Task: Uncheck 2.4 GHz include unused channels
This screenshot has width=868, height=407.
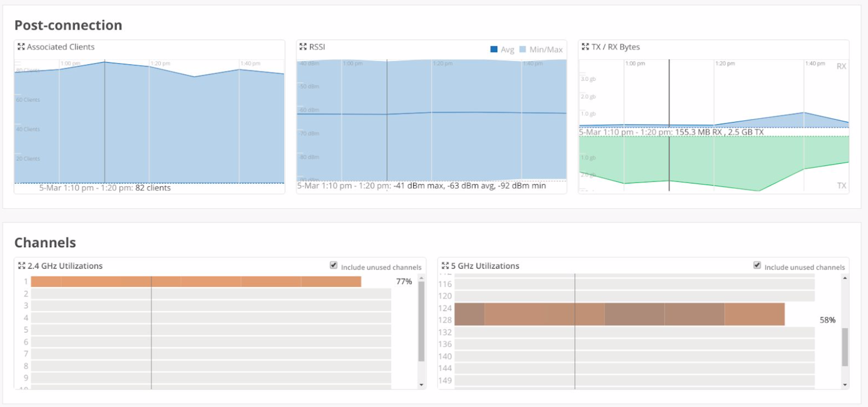Action: 334,265
